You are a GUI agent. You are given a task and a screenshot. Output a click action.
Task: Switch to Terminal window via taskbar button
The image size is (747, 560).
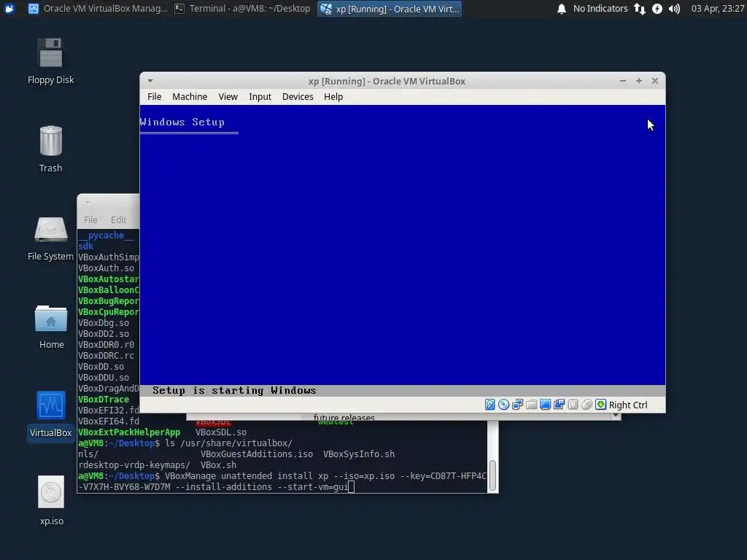[242, 9]
